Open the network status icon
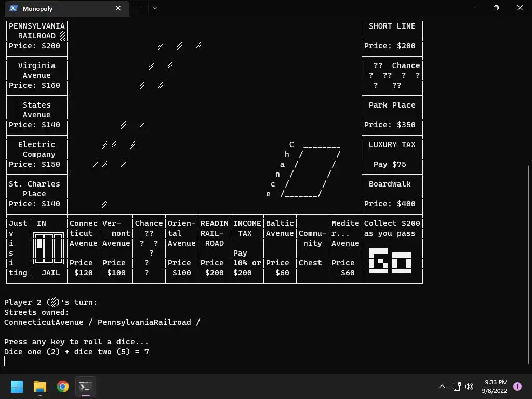The width and height of the screenshot is (532, 399). point(456,387)
